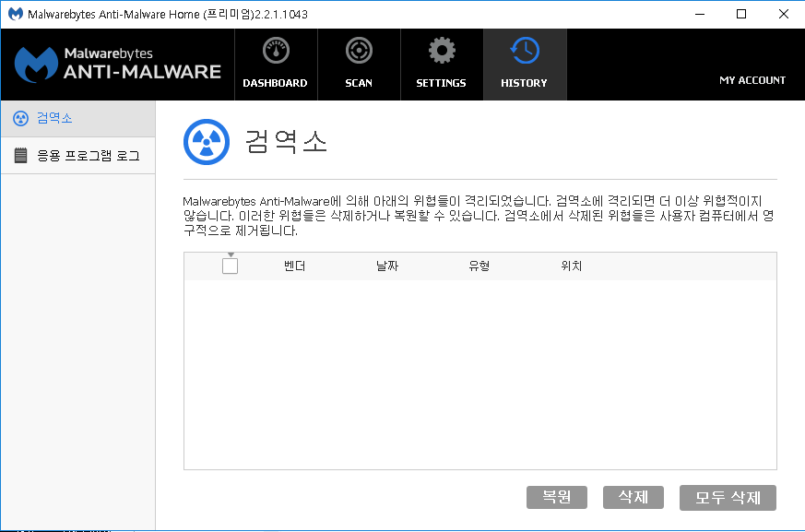The width and height of the screenshot is (805, 532).
Task: Switch to the HISTORY tab label
Action: click(524, 83)
